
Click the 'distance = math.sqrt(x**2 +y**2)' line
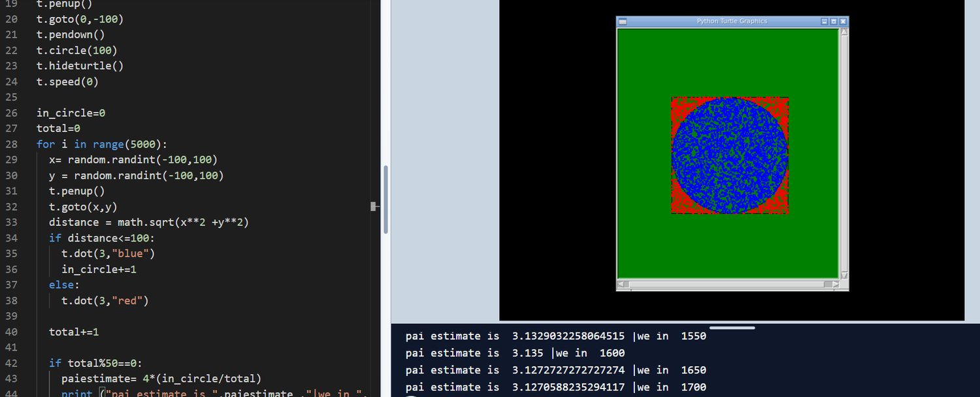click(149, 223)
